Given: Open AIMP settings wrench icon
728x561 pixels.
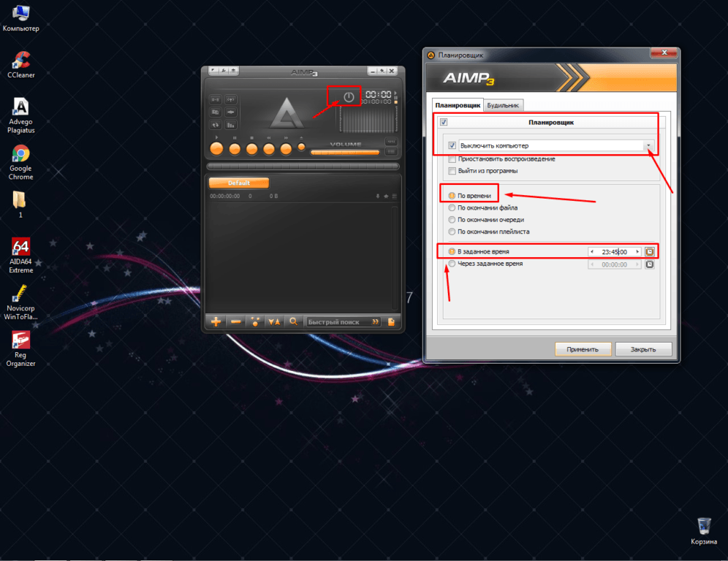Looking at the screenshot, I should [x=224, y=71].
